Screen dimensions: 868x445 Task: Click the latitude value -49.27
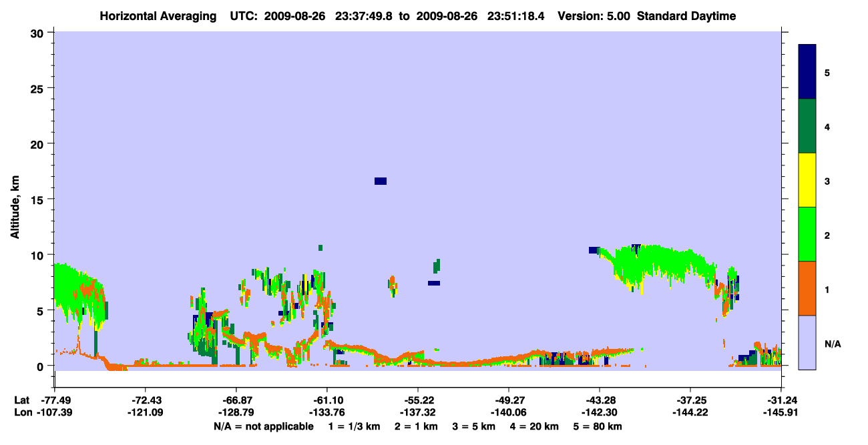(x=509, y=400)
